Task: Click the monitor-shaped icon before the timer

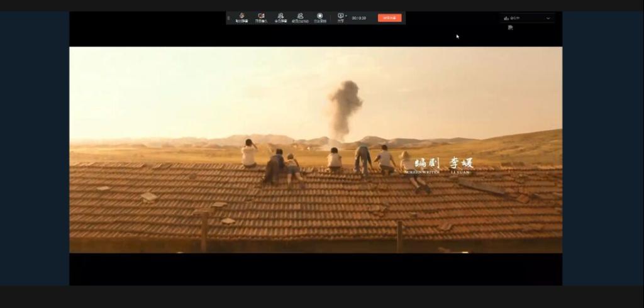Action: click(x=340, y=16)
